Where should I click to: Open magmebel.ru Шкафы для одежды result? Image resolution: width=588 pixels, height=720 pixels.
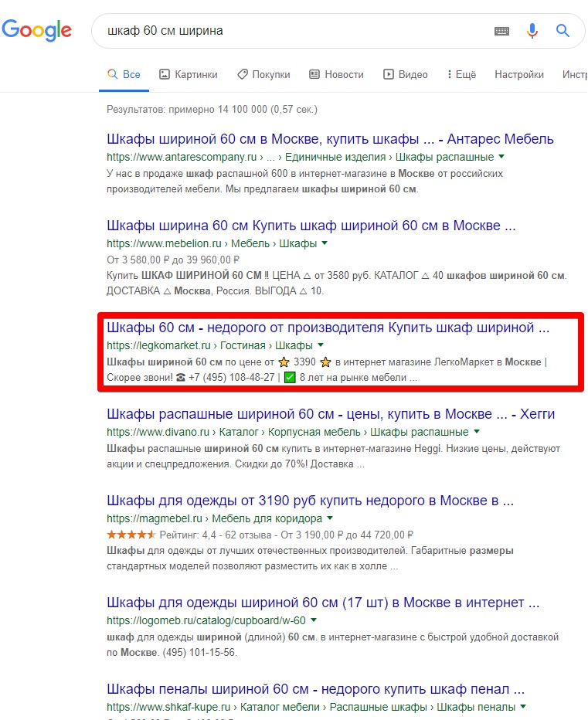[x=310, y=501]
